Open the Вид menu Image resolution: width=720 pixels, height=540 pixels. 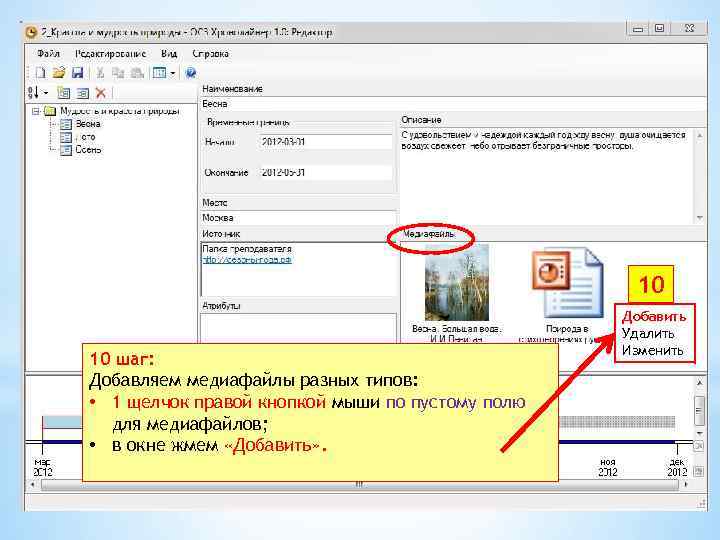click(x=169, y=54)
